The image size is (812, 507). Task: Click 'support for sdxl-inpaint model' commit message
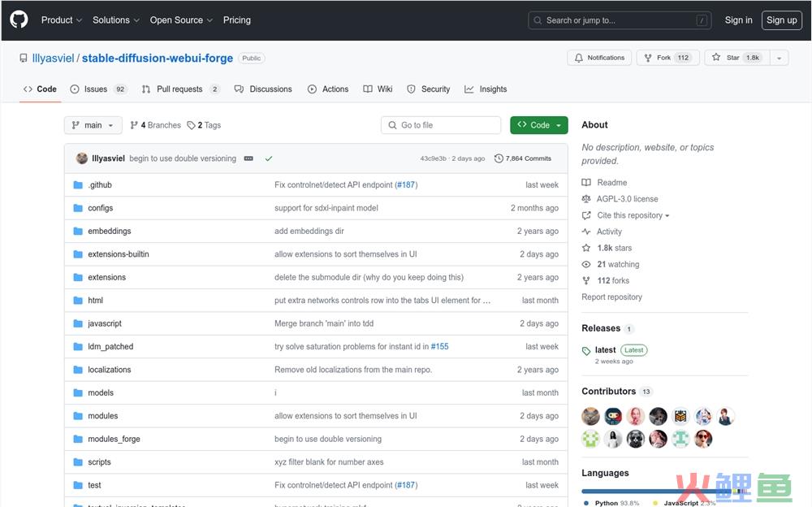[x=326, y=208]
